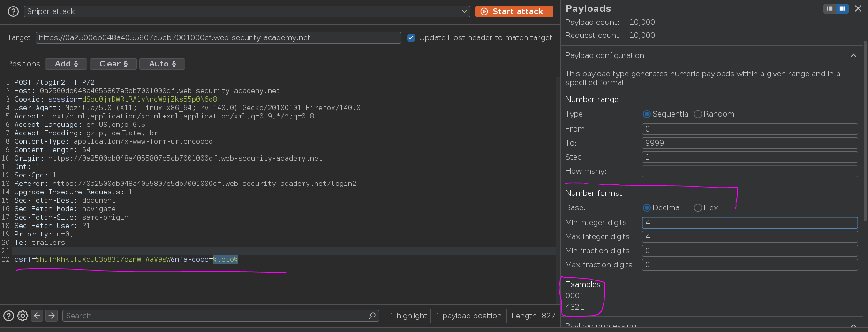This screenshot has width=868, height=332.
Task: Open the Sniper attack type dropdown
Action: [x=247, y=11]
